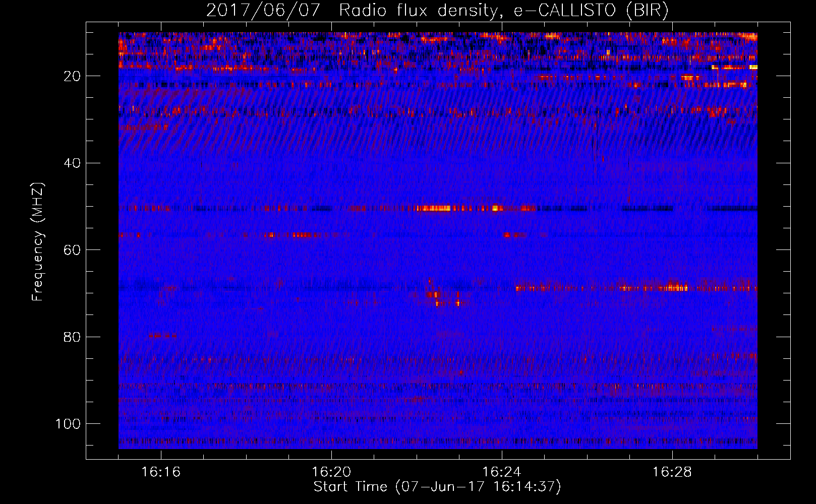Click the 60 frequency tick label
The height and width of the screenshot is (504, 816).
(73, 250)
